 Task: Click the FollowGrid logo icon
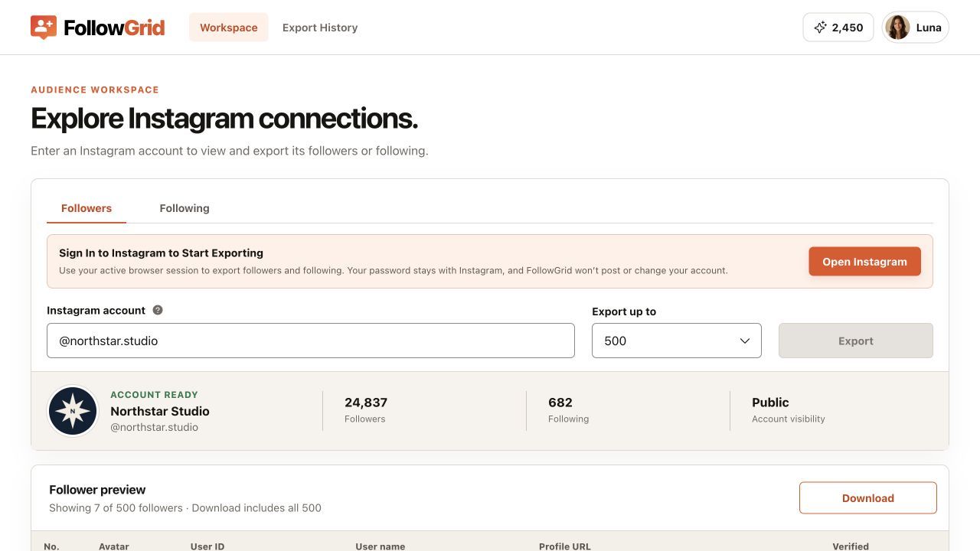(44, 28)
